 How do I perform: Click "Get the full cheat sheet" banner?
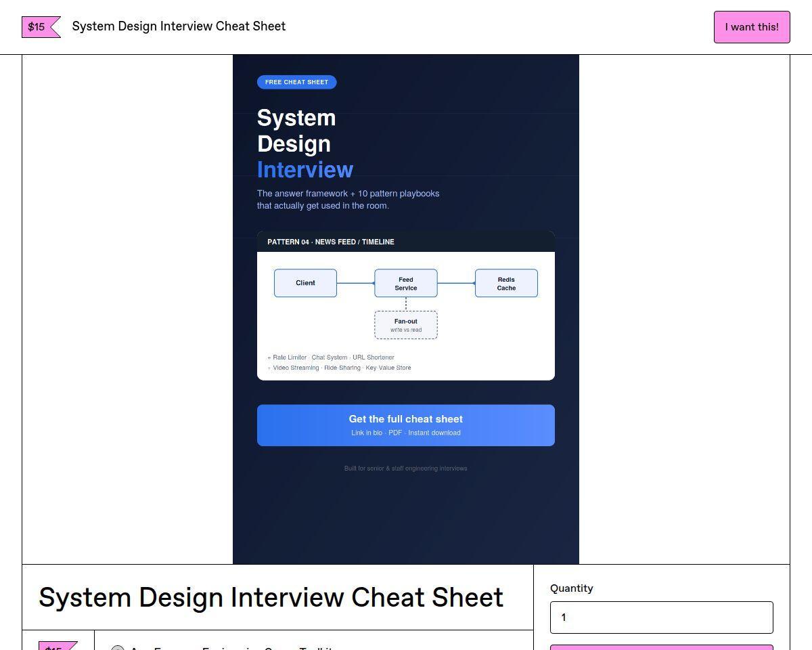[406, 425]
